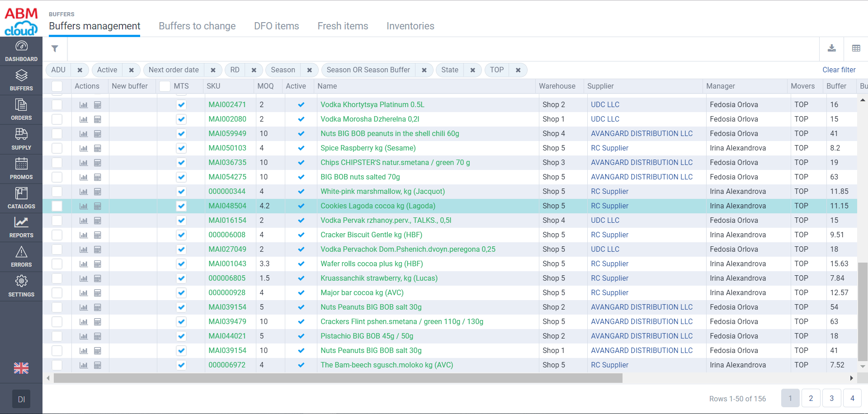Switch language using the UK flag

point(21,368)
